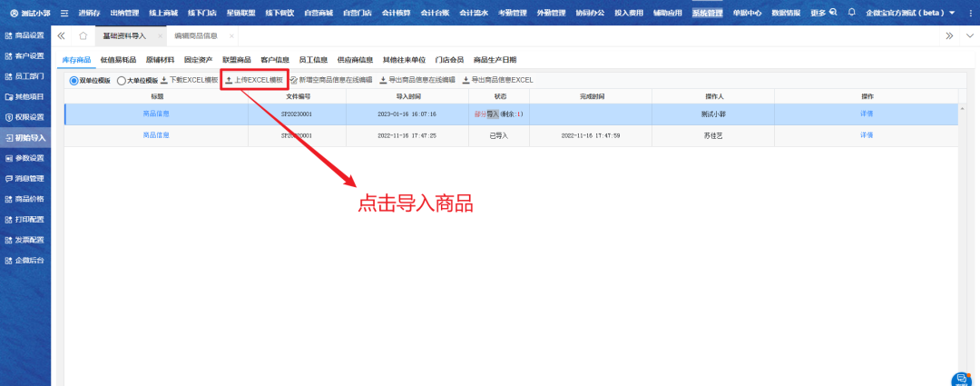Select 双单位模板 radio option
The image size is (980, 386).
pyautogui.click(x=74, y=80)
